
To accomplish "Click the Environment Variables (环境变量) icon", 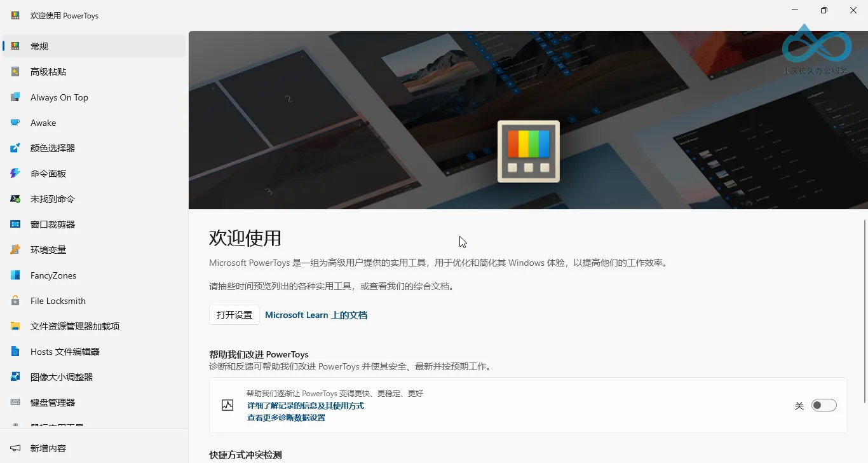I will click(x=15, y=250).
